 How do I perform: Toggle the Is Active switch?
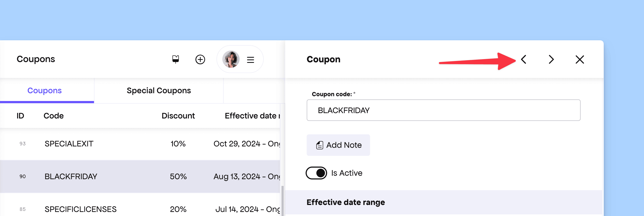tap(316, 173)
